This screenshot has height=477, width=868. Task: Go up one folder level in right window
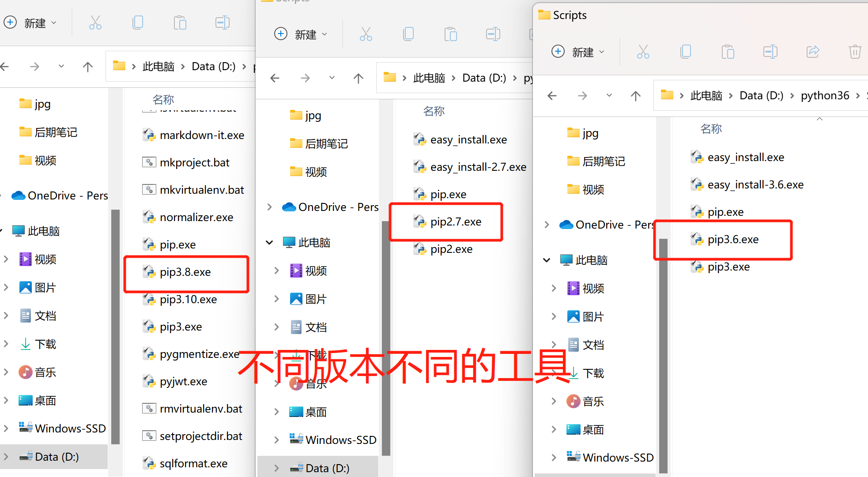(x=635, y=96)
